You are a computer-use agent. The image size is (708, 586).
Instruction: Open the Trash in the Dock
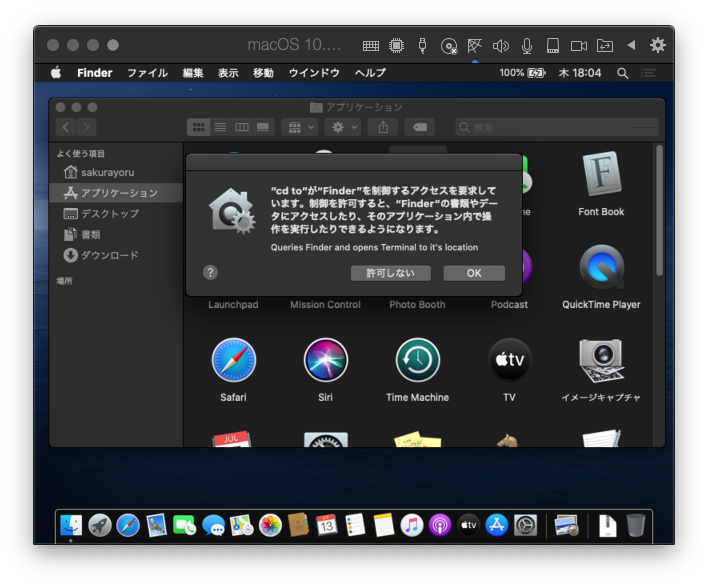636,526
